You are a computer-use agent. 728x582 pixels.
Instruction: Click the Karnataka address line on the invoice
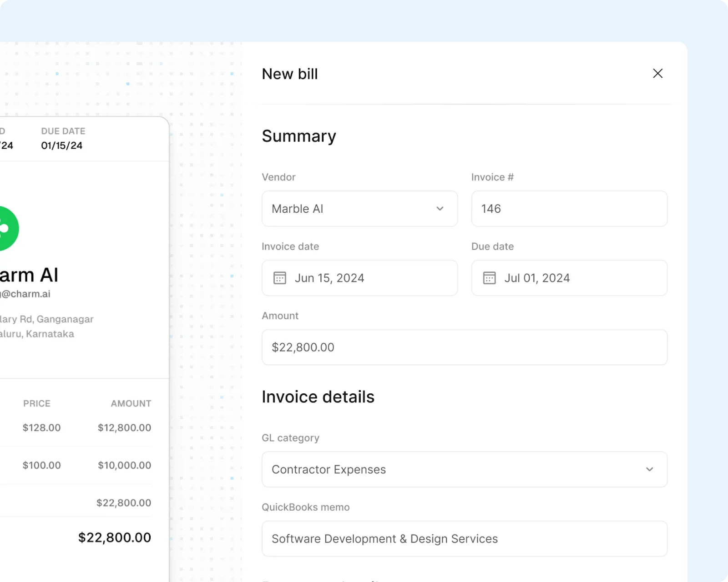click(37, 334)
